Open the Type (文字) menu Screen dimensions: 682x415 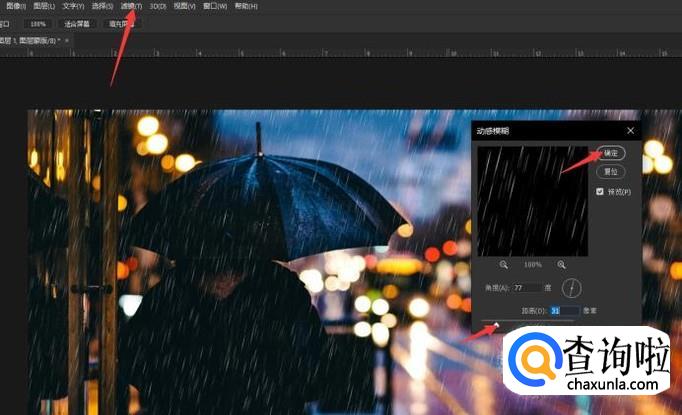pos(74,6)
